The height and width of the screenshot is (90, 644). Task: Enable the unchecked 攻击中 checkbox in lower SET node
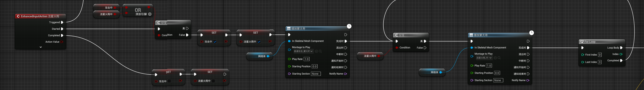click(169, 81)
